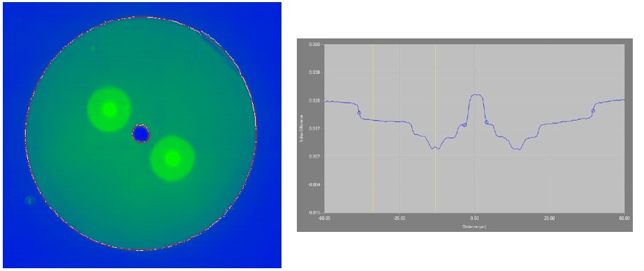
Task: Click the blue central hole in the fiber image
Action: pos(141,133)
